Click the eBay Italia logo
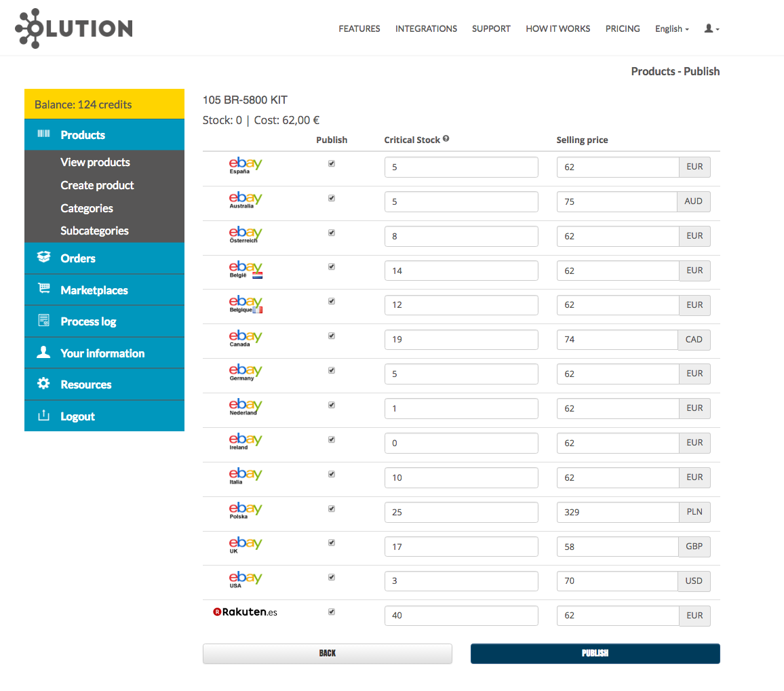Screen dimensions: 784x691 245,475
